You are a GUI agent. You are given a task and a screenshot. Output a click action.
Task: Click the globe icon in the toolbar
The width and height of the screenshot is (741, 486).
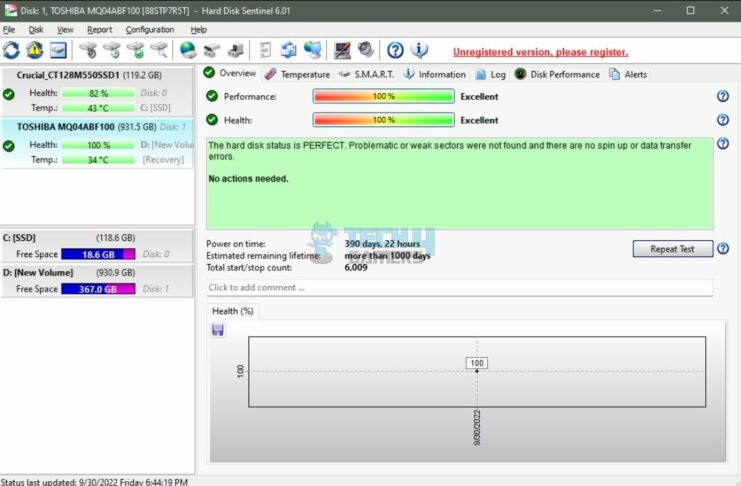point(188,50)
